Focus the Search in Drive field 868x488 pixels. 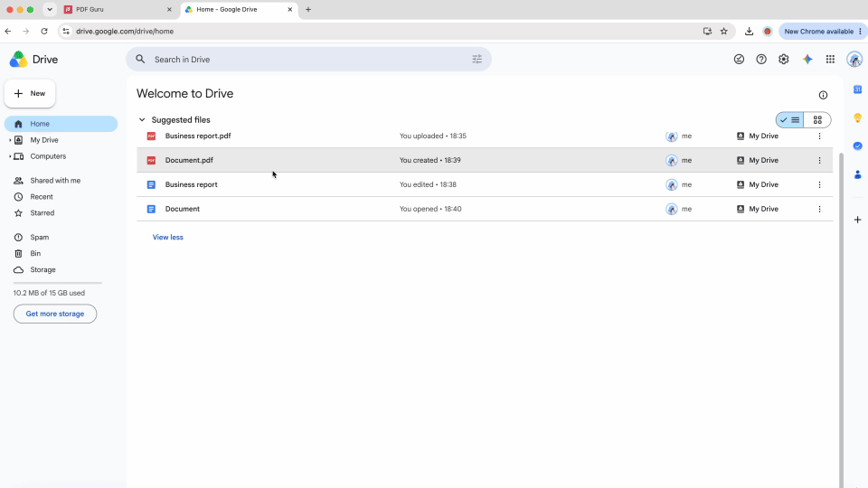coord(308,60)
